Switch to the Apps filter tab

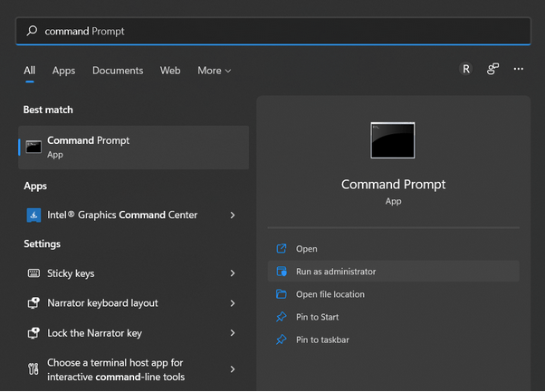(x=63, y=71)
